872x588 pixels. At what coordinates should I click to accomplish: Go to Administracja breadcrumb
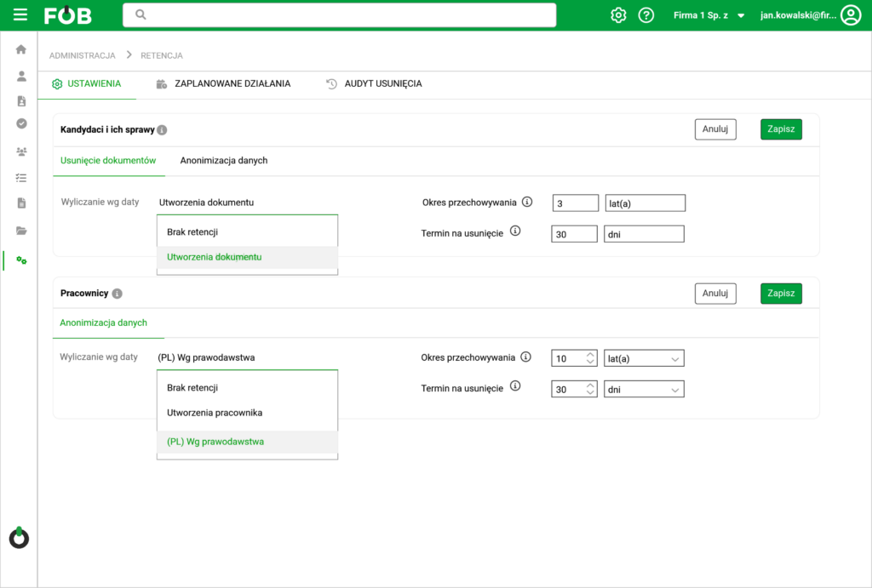(x=83, y=55)
